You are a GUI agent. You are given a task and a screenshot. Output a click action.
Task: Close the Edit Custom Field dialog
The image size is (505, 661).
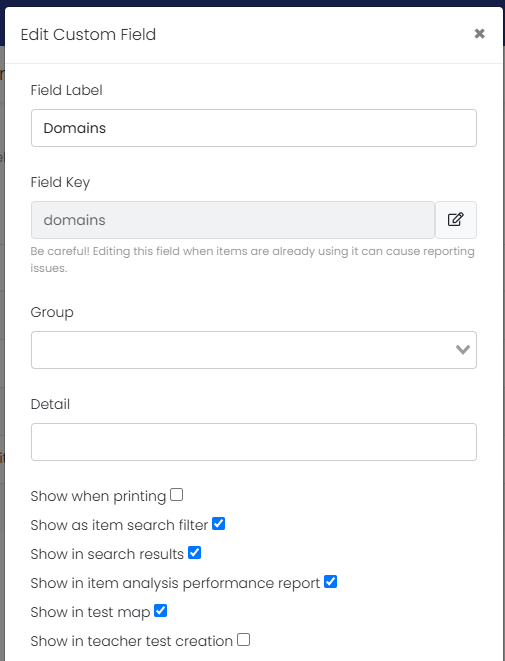click(479, 34)
